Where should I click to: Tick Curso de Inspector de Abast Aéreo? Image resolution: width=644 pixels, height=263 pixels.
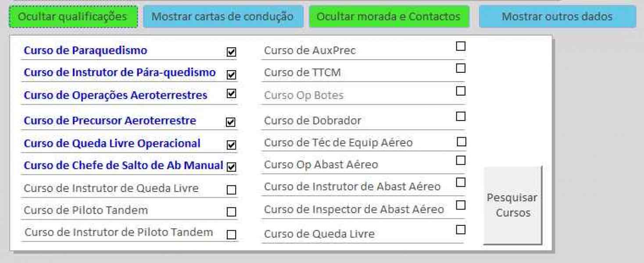click(461, 205)
